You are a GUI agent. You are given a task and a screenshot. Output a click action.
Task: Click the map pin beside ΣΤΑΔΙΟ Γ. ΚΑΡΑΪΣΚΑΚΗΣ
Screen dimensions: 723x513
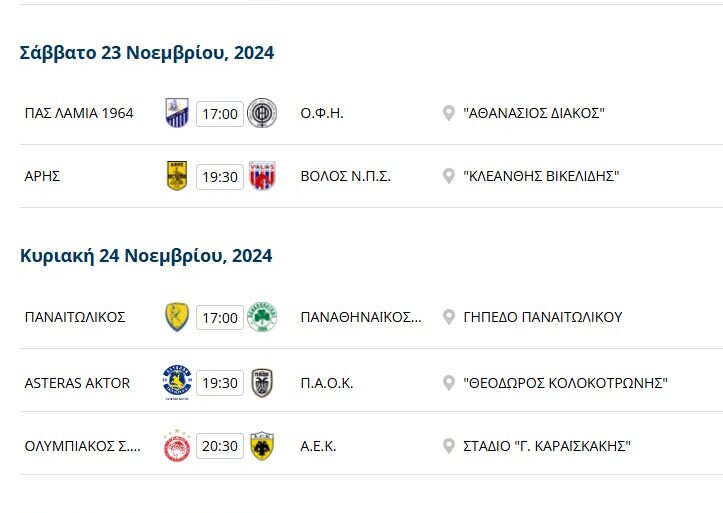(x=449, y=446)
